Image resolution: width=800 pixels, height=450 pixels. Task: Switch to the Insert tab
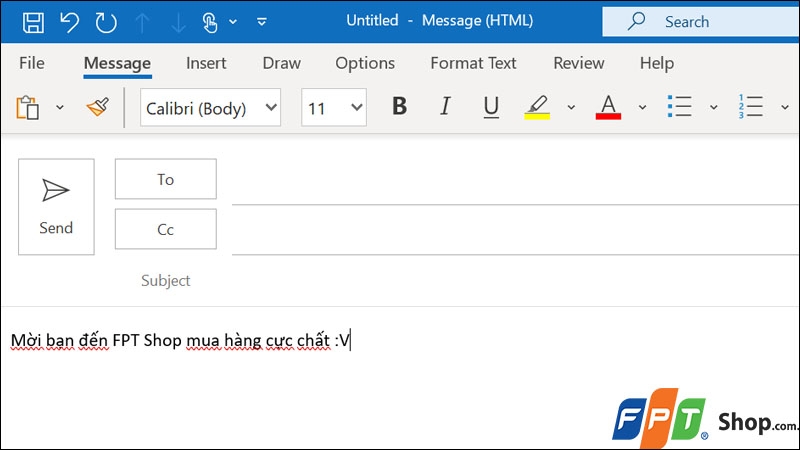pos(206,63)
